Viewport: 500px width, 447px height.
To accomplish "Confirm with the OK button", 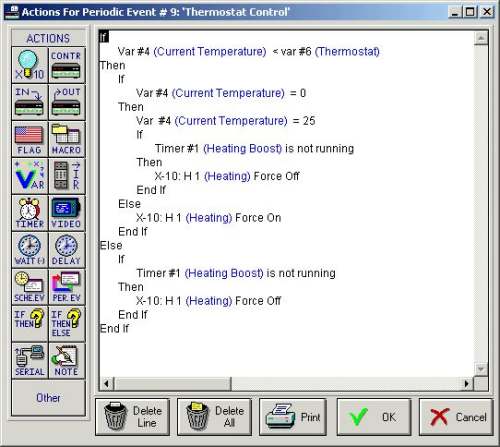I will coord(374,417).
